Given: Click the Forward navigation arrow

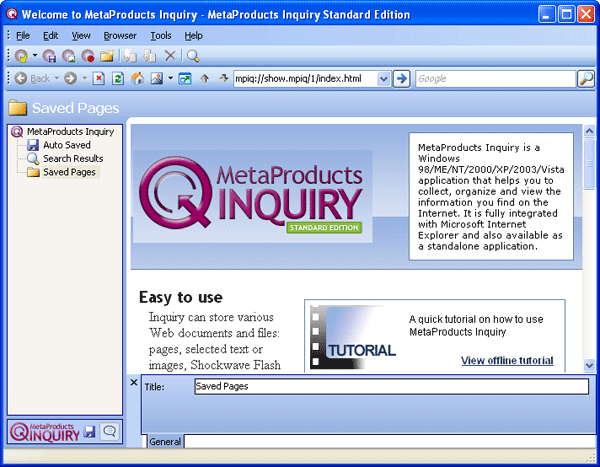Looking at the screenshot, I should (x=70, y=78).
